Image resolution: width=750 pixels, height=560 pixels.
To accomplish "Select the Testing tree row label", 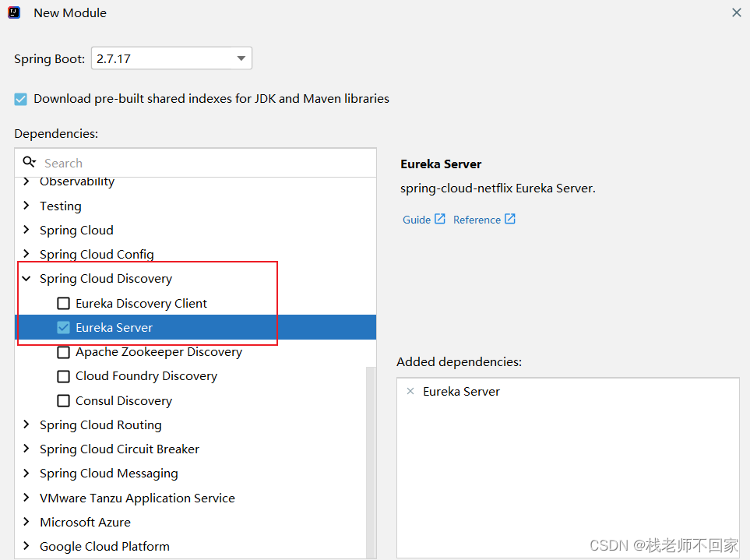I will pyautogui.click(x=60, y=206).
